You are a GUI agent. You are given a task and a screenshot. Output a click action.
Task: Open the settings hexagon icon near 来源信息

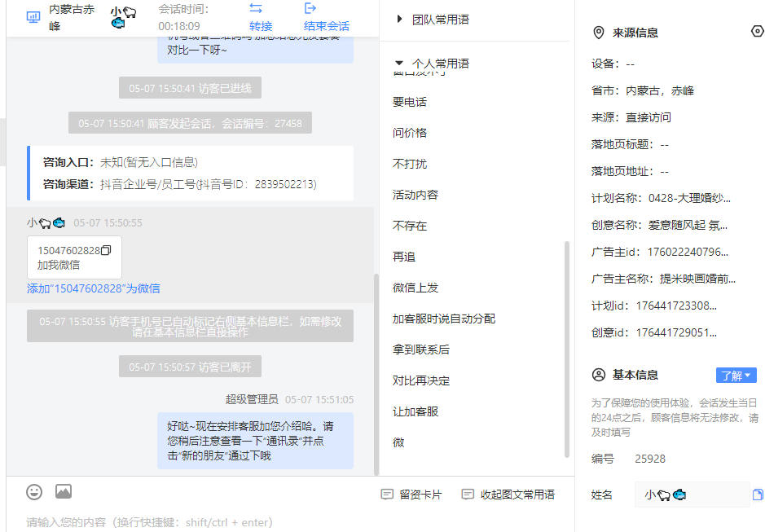757,31
